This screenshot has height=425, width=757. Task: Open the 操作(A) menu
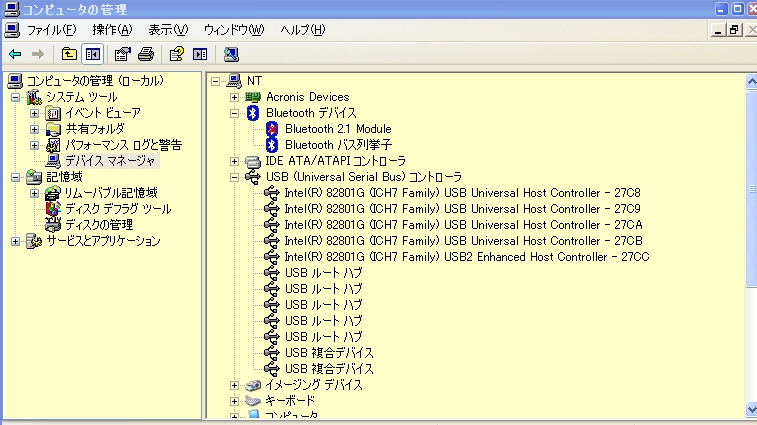click(x=112, y=30)
